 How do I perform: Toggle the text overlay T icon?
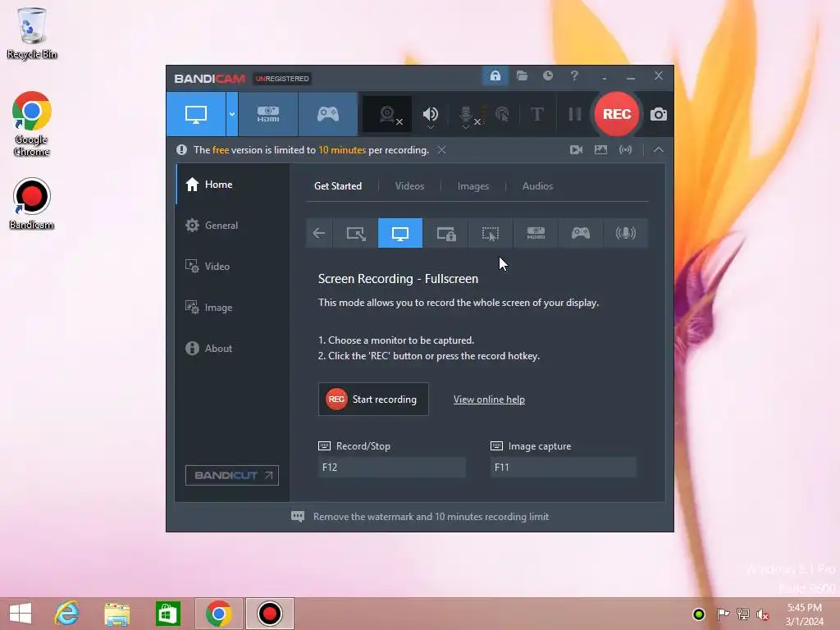(536, 114)
